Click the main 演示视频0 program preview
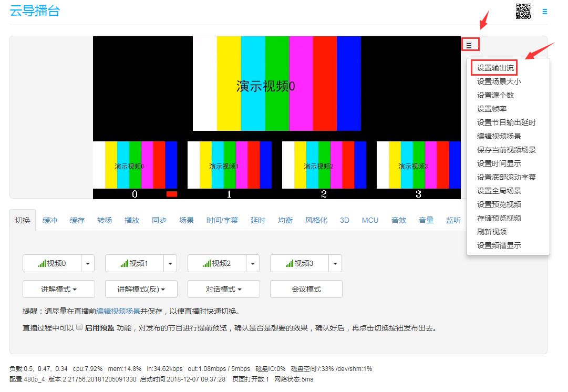The height and width of the screenshot is (392, 568). (x=277, y=84)
